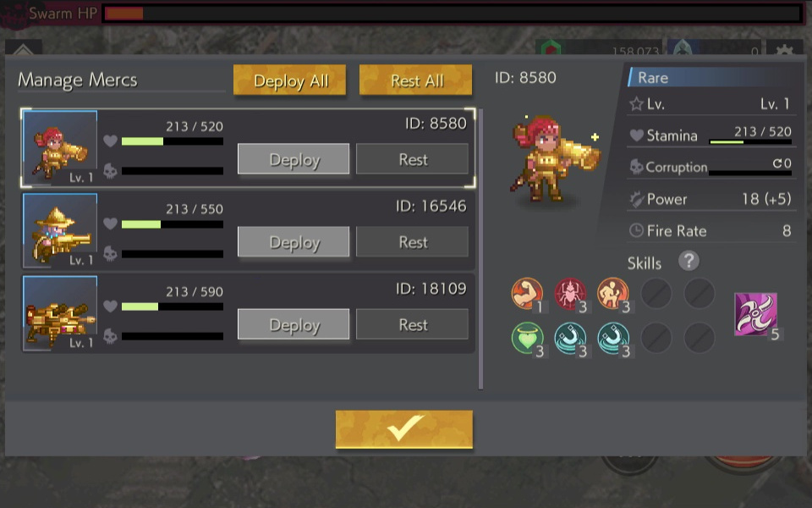The height and width of the screenshot is (508, 812).
Task: Click the Deploy All button
Action: [289, 80]
